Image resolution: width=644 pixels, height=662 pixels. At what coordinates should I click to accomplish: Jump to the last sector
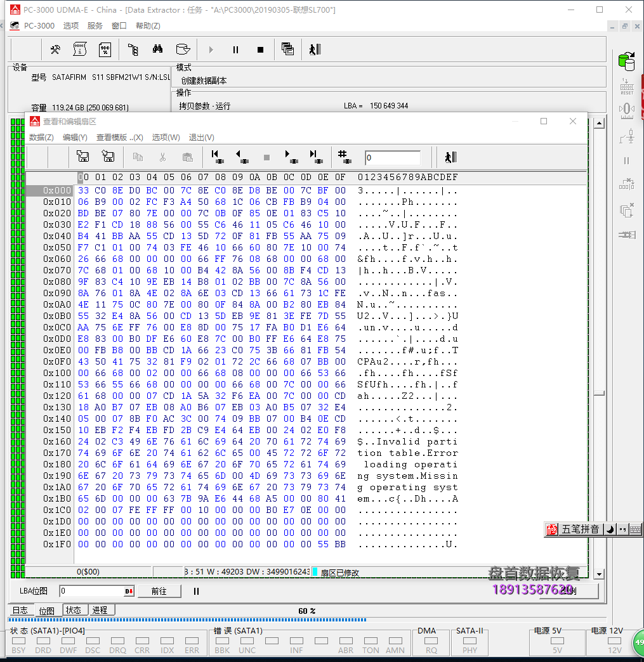coord(316,157)
